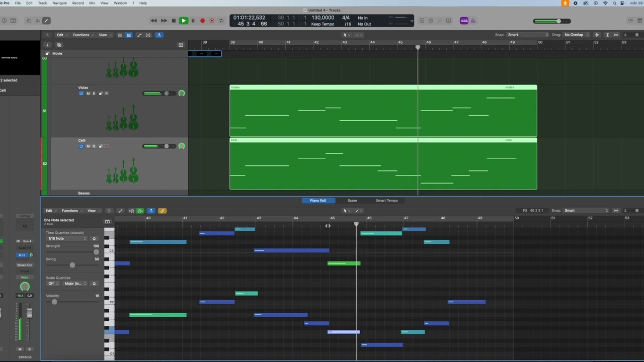Click the Toolbar toggle button in control bar
The width and height of the screenshot is (644, 362).
pyautogui.click(x=13, y=21)
